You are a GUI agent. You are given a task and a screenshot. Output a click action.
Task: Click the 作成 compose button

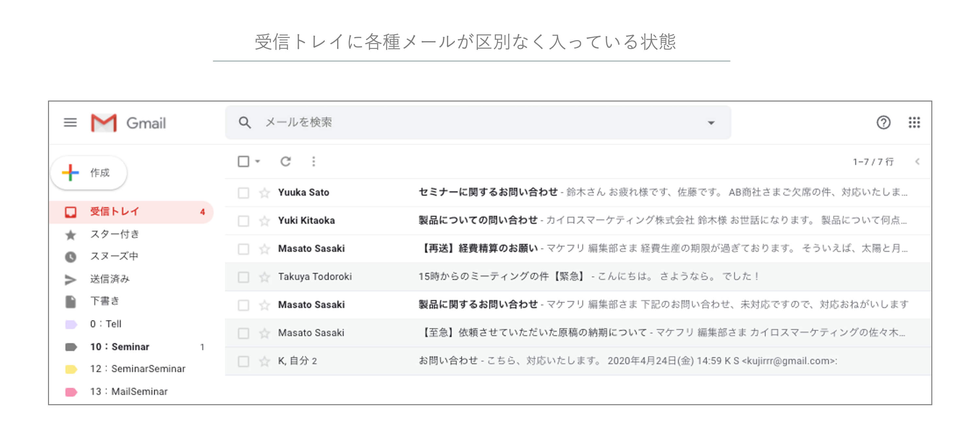coord(89,173)
